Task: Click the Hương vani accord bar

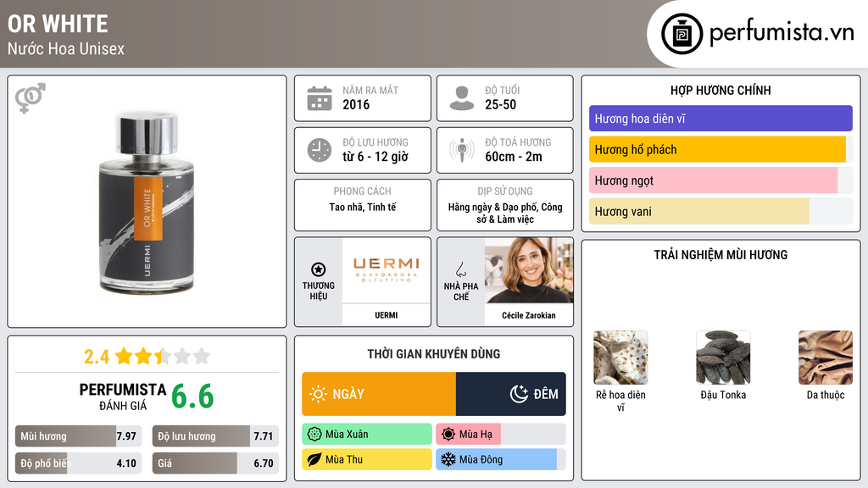Action: pyautogui.click(x=721, y=211)
